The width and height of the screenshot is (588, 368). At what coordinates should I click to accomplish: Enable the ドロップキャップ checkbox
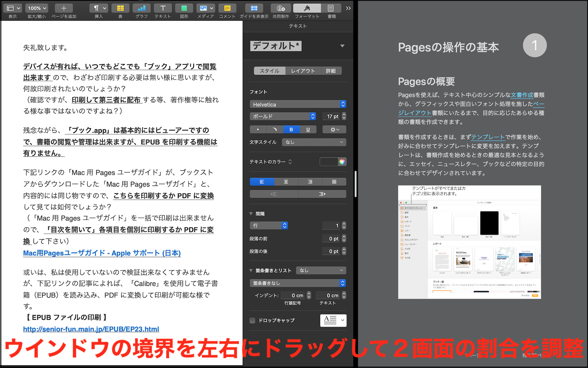pos(252,321)
